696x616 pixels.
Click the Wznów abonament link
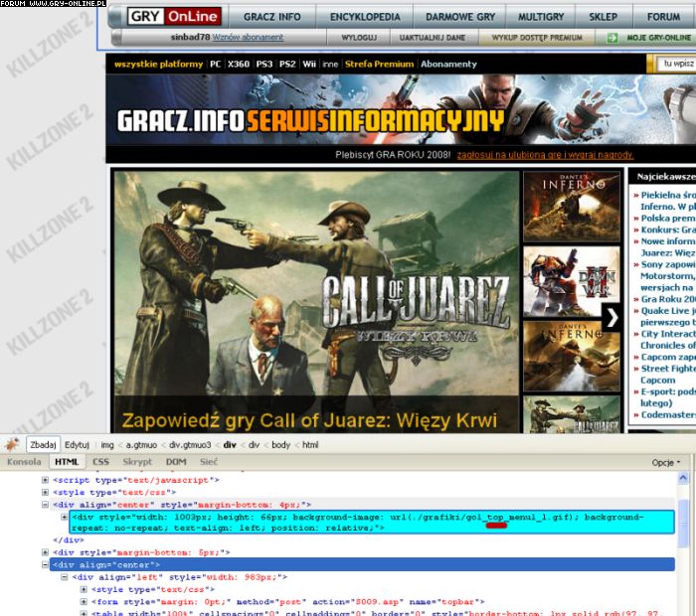tap(248, 37)
